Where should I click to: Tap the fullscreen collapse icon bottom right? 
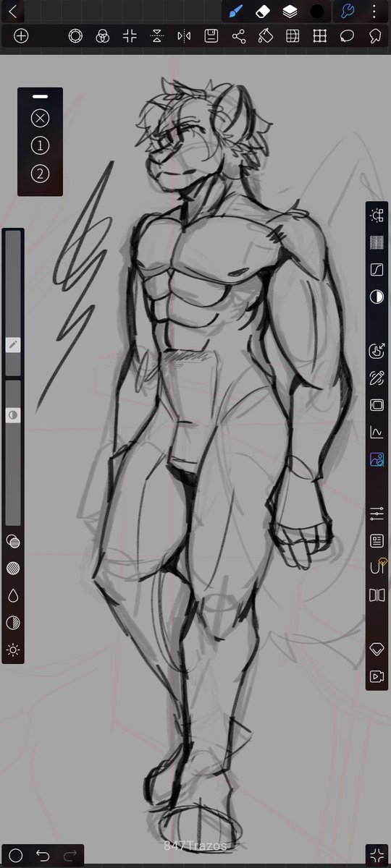click(x=375, y=856)
